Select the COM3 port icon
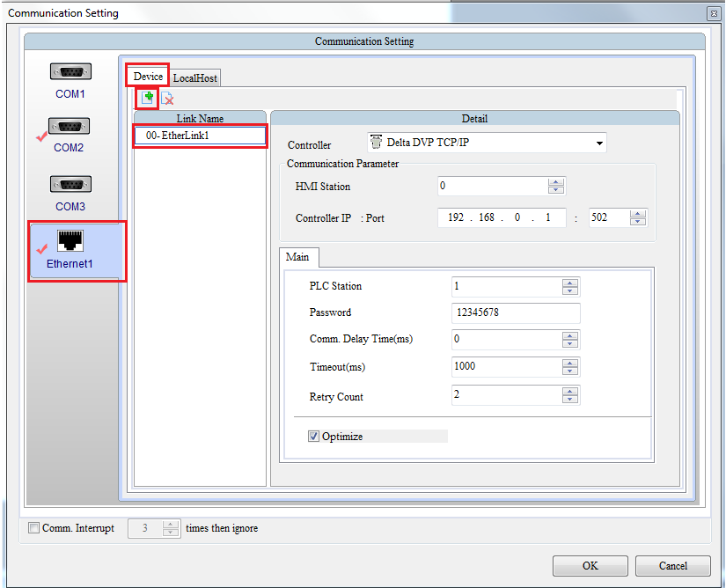 pyautogui.click(x=70, y=184)
